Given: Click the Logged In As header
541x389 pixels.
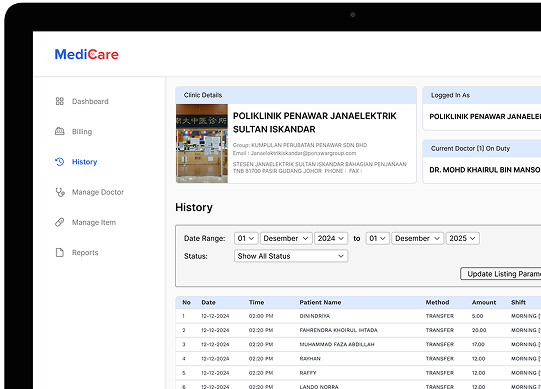Looking at the screenshot, I should coord(482,95).
